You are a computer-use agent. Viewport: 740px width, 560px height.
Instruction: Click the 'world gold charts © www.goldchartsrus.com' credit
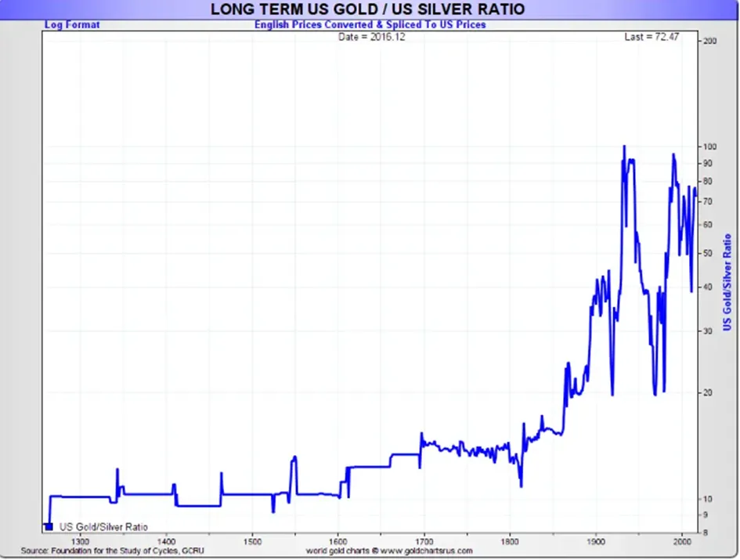[389, 551]
